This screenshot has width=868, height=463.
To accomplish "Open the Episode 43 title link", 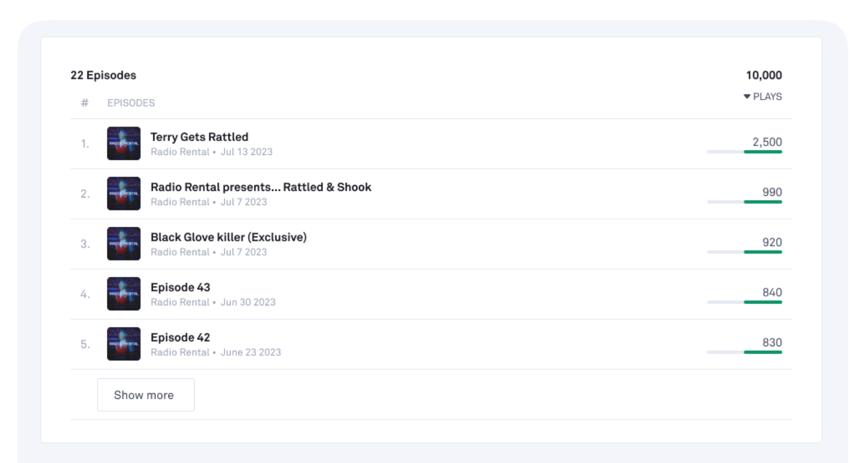I will pos(180,287).
